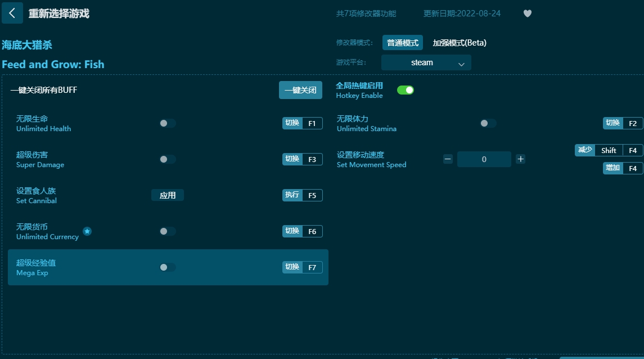644x359 pixels.
Task: Open the steam platform dropdown
Action: (426, 62)
